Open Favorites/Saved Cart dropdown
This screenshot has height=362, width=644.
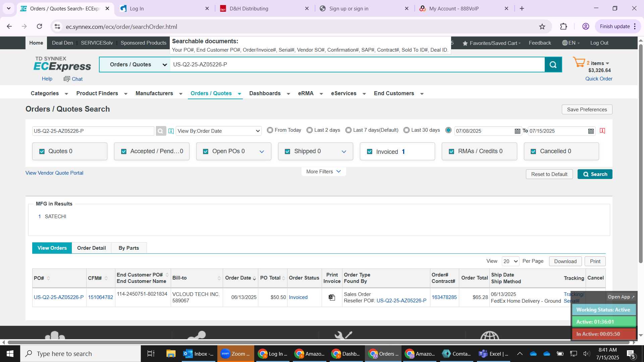click(x=491, y=43)
